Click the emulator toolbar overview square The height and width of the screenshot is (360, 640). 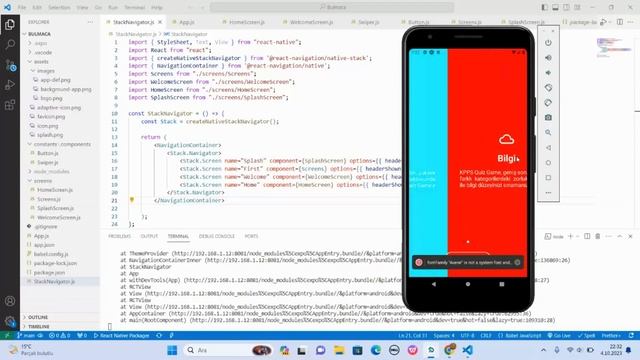pos(548,178)
